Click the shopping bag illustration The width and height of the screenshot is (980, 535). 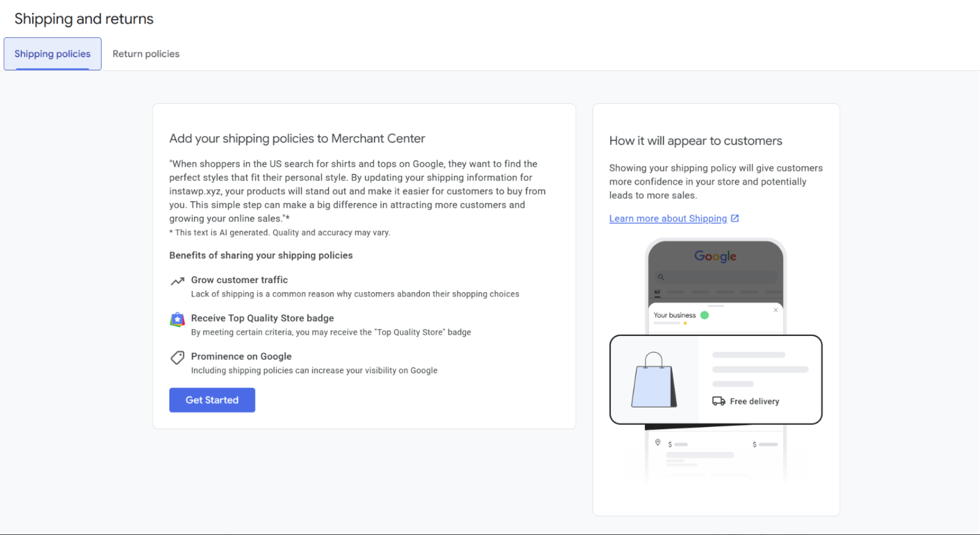coord(654,380)
